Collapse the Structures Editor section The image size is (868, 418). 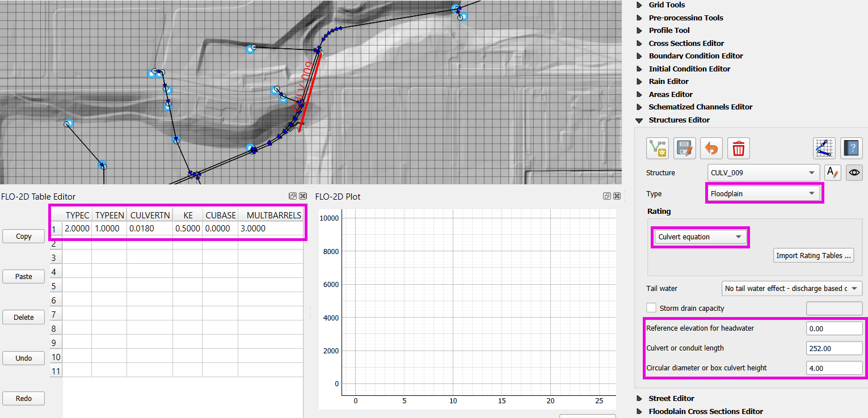640,120
